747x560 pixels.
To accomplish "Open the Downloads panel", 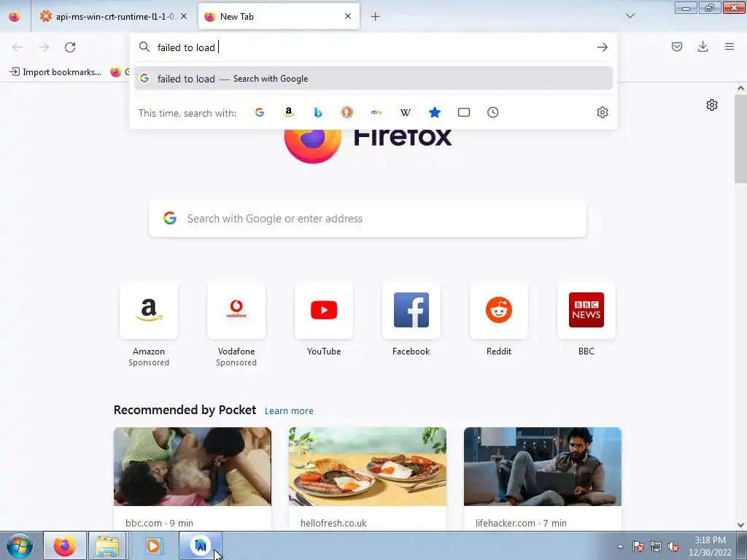I will tap(703, 47).
